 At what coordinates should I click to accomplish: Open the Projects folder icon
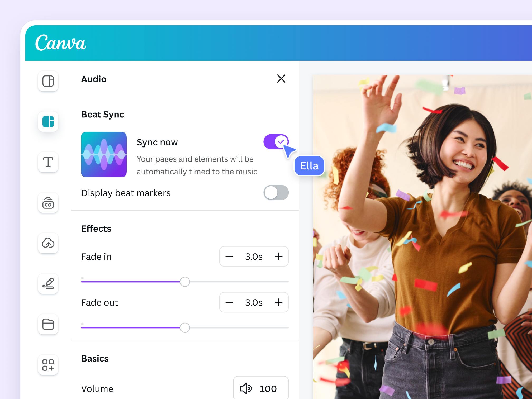pos(48,324)
